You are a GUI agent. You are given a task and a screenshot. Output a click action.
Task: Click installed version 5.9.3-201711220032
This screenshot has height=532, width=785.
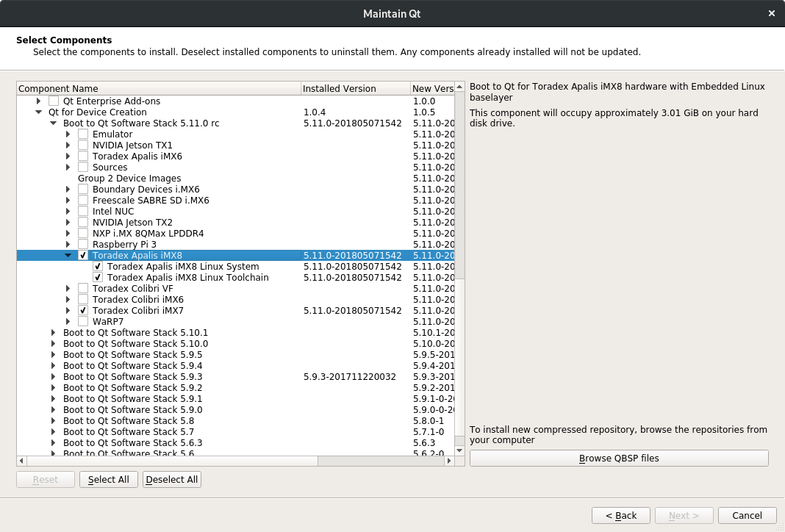[x=350, y=376]
